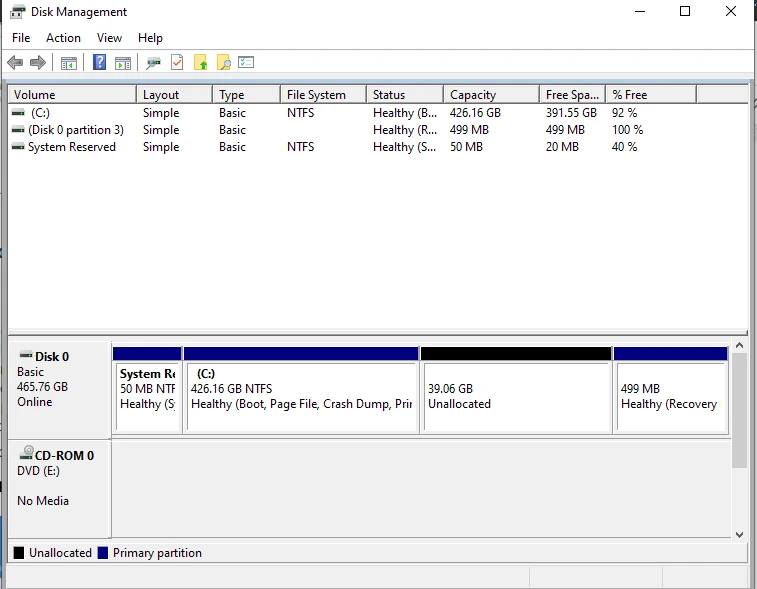The image size is (757, 589).
Task: Sort by the Volume column header
Action: coord(72,95)
